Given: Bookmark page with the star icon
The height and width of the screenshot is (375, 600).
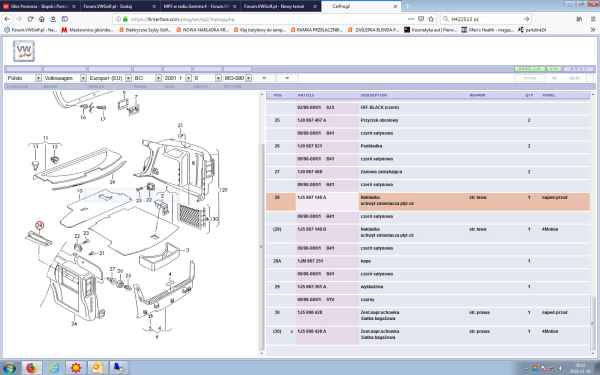Looking at the screenshot, I should coord(431,19).
